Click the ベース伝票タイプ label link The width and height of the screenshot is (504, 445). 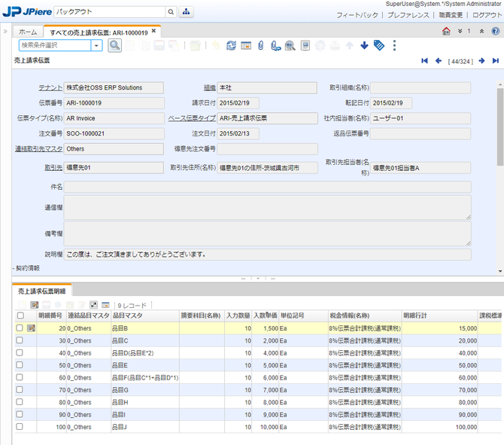[192, 118]
